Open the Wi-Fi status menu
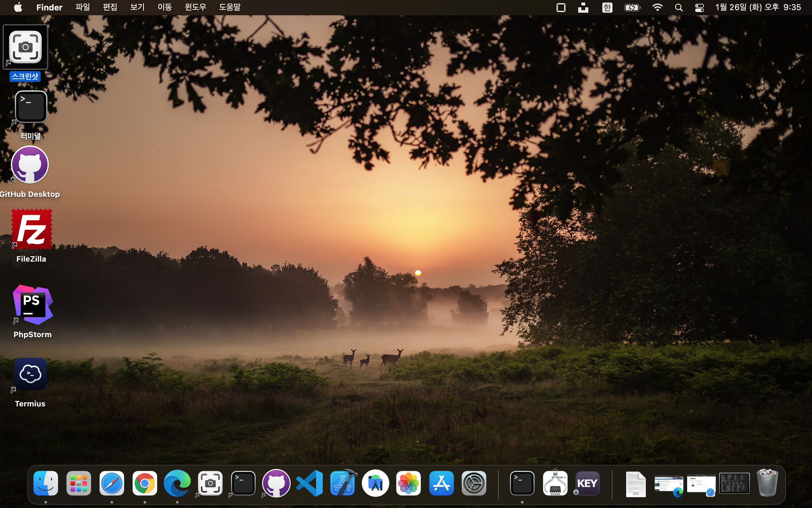This screenshot has height=508, width=812. [657, 7]
